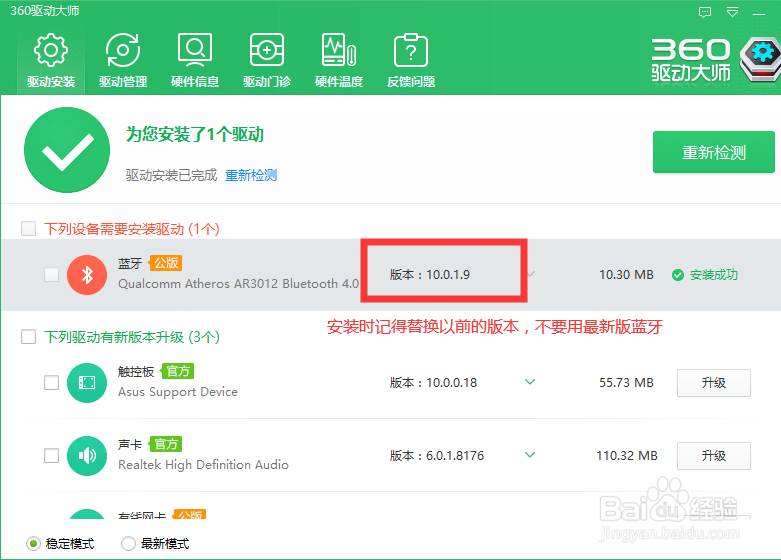This screenshot has width=781, height=560.
Task: Click the 声卡 speaker device icon
Action: [87, 455]
